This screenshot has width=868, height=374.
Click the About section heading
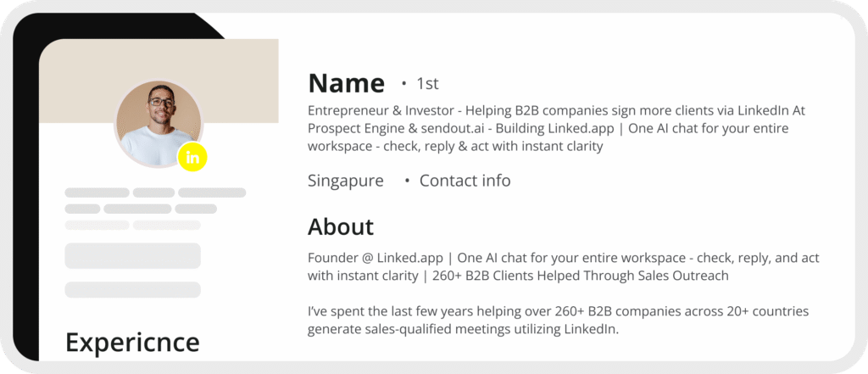(x=341, y=226)
